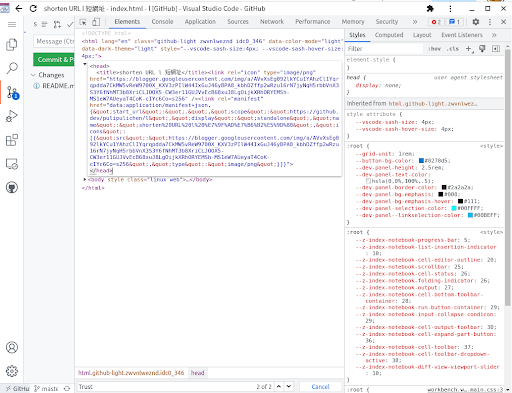The width and height of the screenshot is (512, 393).
Task: Show more Styles pane tabs chevron
Action: tap(494, 35)
